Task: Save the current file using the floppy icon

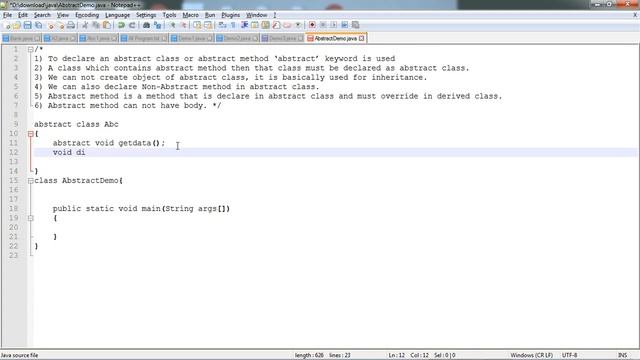Action: (28, 25)
